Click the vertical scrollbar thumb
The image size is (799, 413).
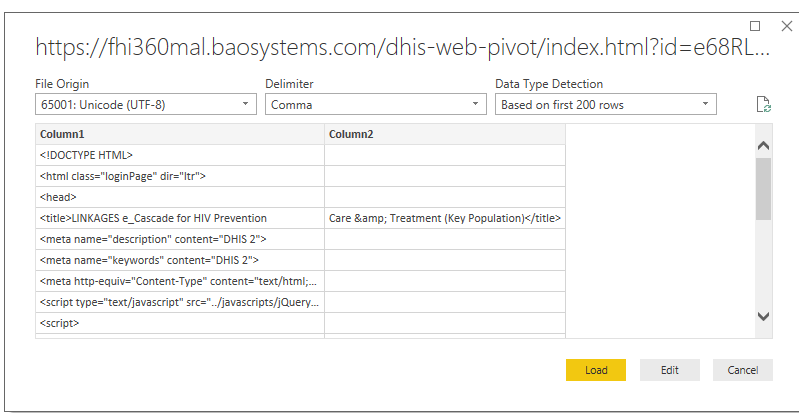(x=763, y=188)
